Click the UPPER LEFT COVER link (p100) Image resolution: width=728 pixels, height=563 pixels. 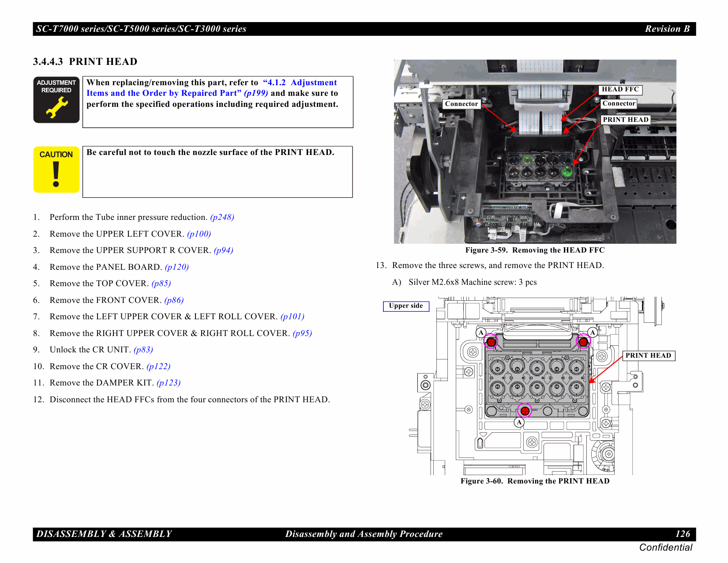199,234
